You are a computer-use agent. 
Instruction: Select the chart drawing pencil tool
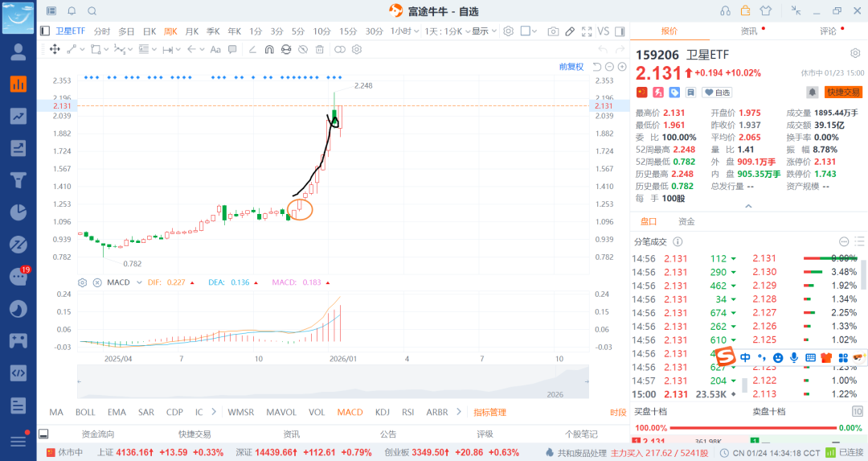click(570, 31)
